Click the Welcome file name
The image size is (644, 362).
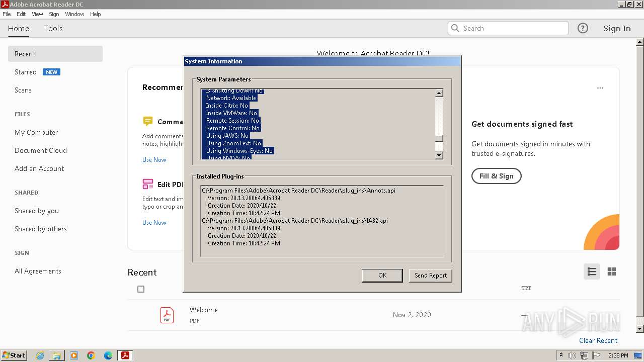pos(204,310)
